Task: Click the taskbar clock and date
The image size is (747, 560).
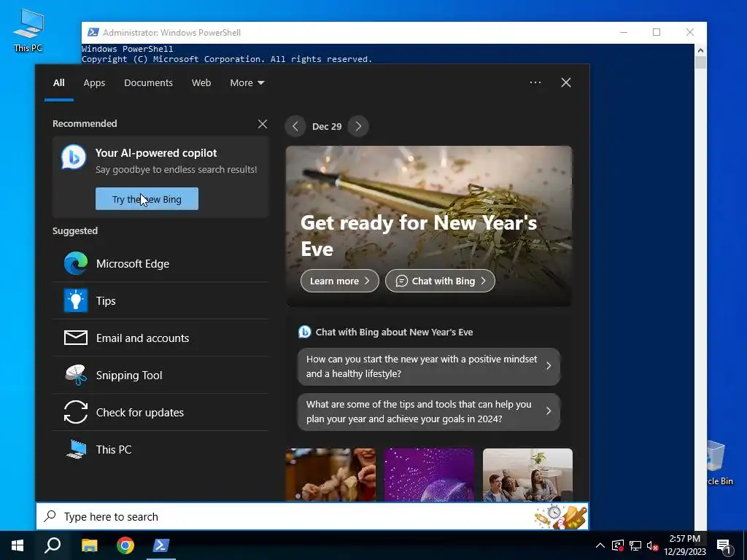Action: click(685, 545)
